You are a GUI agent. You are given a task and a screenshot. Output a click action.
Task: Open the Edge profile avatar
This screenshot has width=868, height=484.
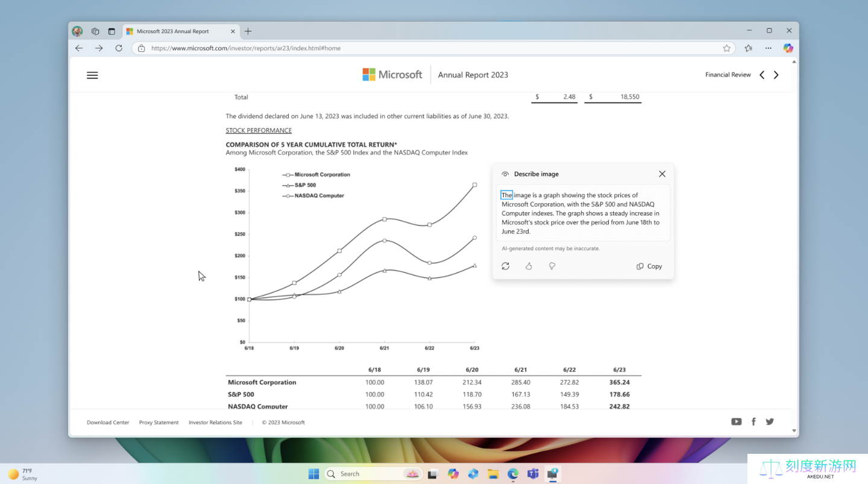[x=77, y=31]
